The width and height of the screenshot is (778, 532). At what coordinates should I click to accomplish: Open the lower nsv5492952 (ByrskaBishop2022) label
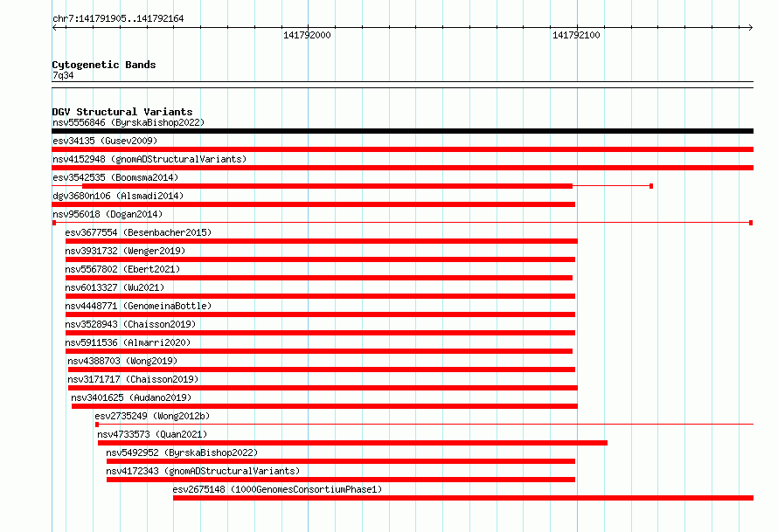point(182,453)
